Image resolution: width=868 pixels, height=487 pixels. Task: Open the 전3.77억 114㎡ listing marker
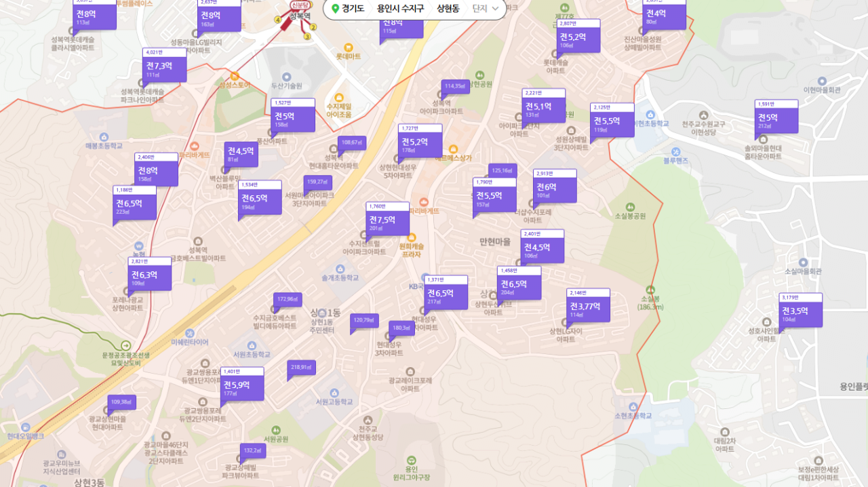pos(588,305)
